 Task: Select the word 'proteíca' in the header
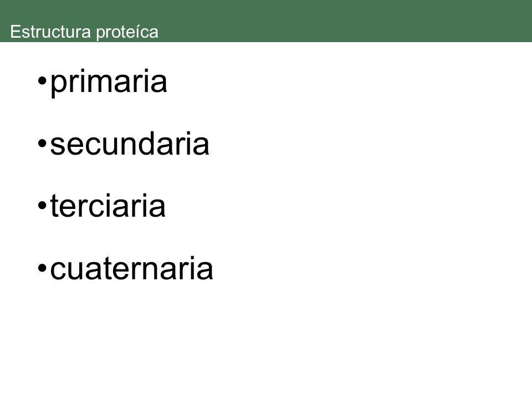coord(127,33)
